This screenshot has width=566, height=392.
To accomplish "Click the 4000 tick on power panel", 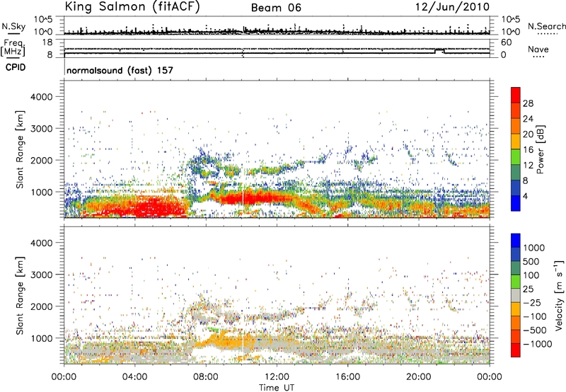I will tap(41, 97).
